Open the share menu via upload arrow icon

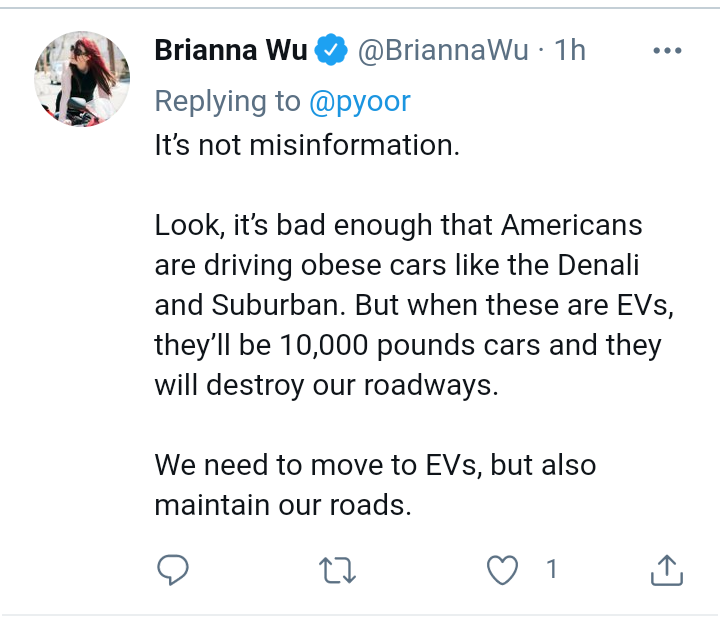pos(667,570)
